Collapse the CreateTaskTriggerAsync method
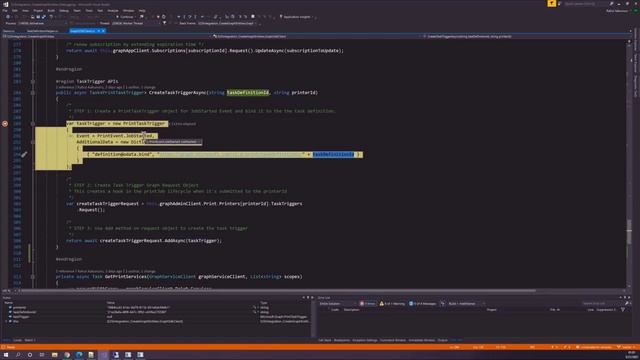Screen dimensions: 640x360 33,93
